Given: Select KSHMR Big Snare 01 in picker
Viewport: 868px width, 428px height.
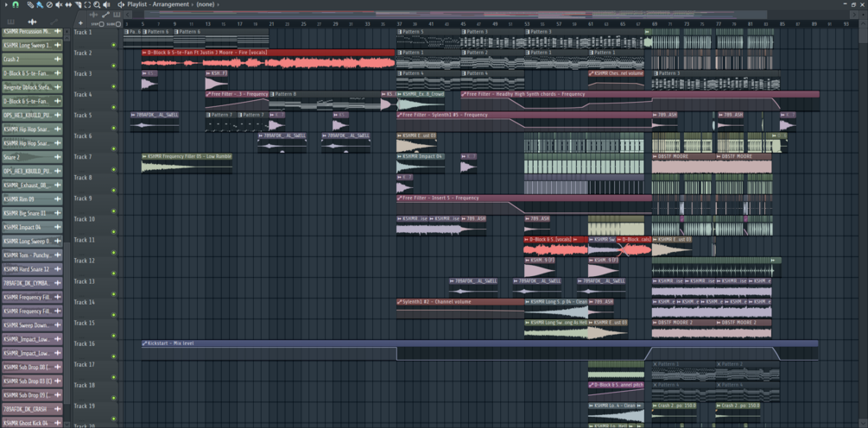Looking at the screenshot, I should point(32,213).
